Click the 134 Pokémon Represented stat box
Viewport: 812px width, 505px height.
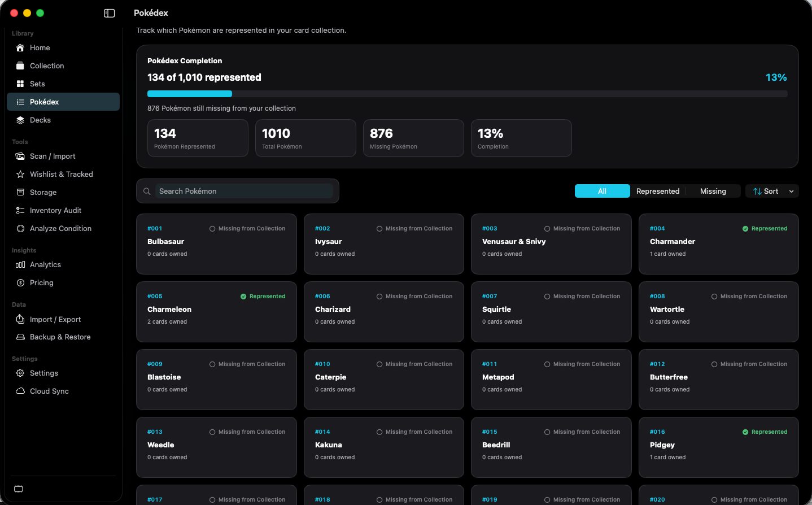click(x=198, y=138)
